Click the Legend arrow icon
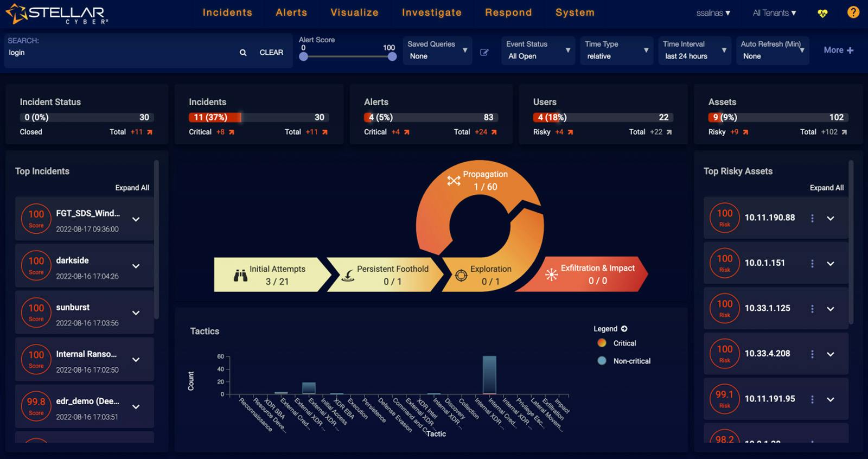This screenshot has width=868, height=459. (624, 329)
